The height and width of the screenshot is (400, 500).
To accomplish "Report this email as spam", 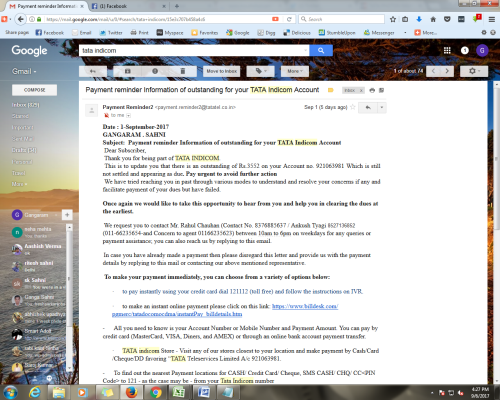I will [155, 71].
